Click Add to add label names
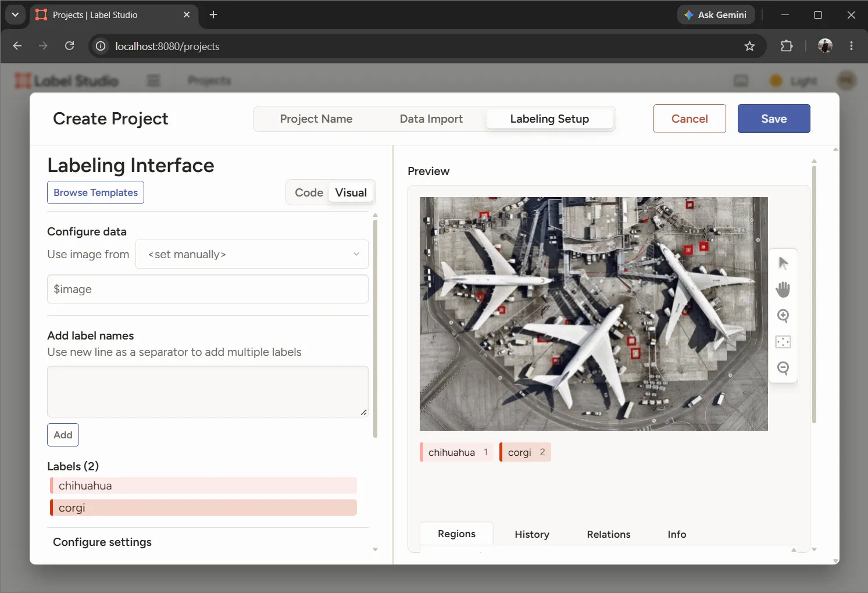868x593 pixels. (x=63, y=435)
